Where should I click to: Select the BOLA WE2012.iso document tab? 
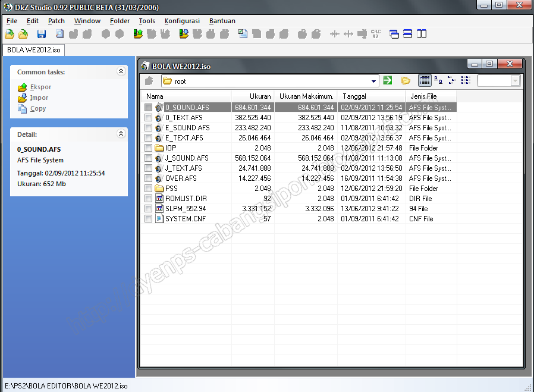tap(34, 50)
